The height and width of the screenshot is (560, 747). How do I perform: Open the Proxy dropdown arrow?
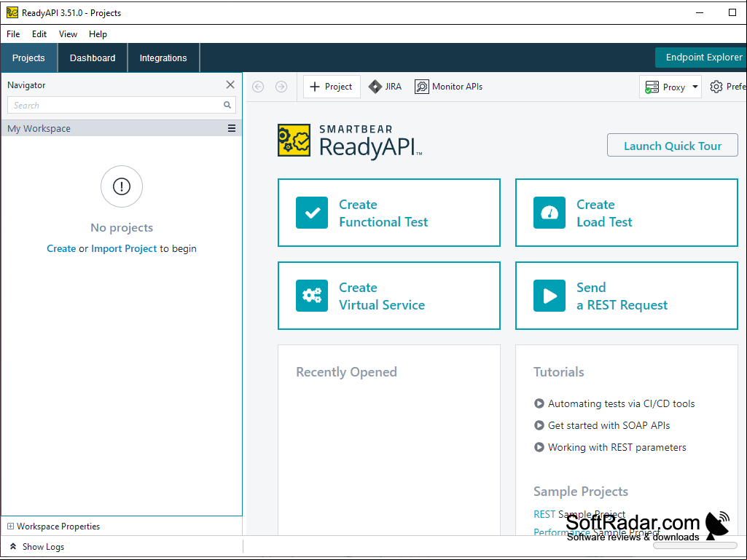pos(695,87)
